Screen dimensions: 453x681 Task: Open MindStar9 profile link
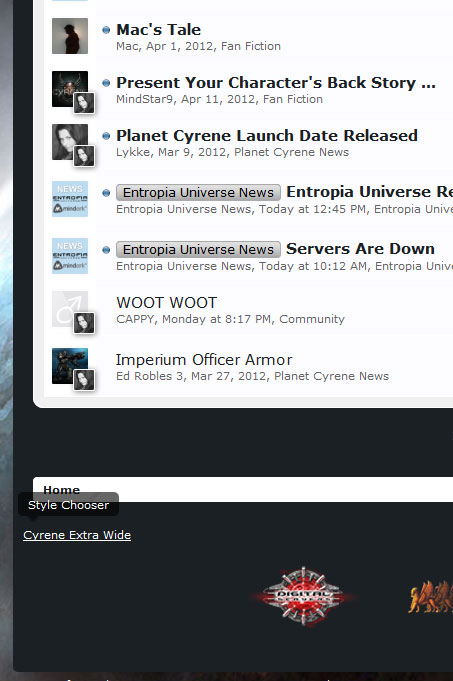point(145,99)
